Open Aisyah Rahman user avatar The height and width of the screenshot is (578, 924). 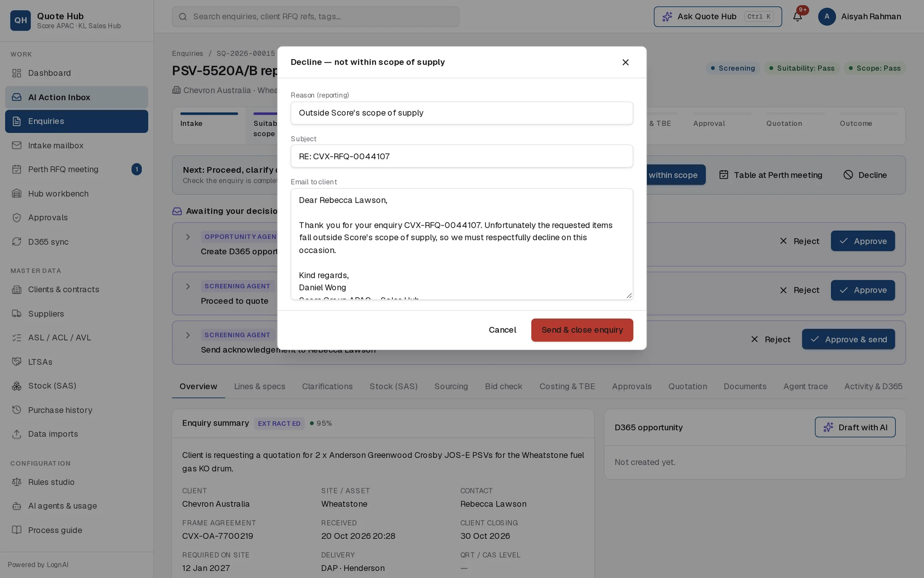point(826,17)
